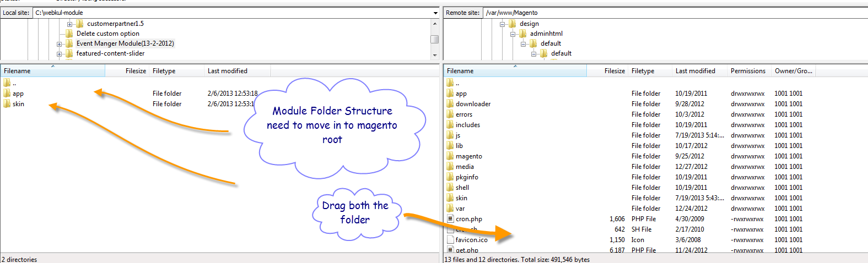Click the Remote site path field

[x=675, y=13]
